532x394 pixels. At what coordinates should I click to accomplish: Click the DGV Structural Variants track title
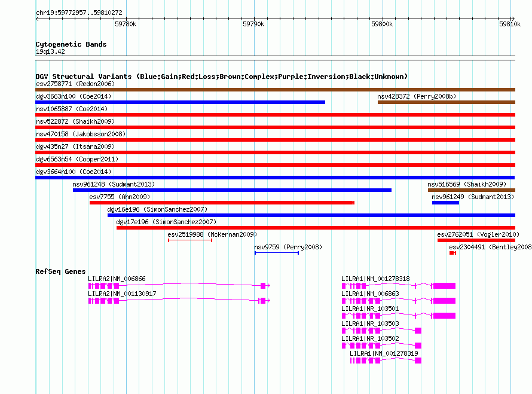[221, 77]
